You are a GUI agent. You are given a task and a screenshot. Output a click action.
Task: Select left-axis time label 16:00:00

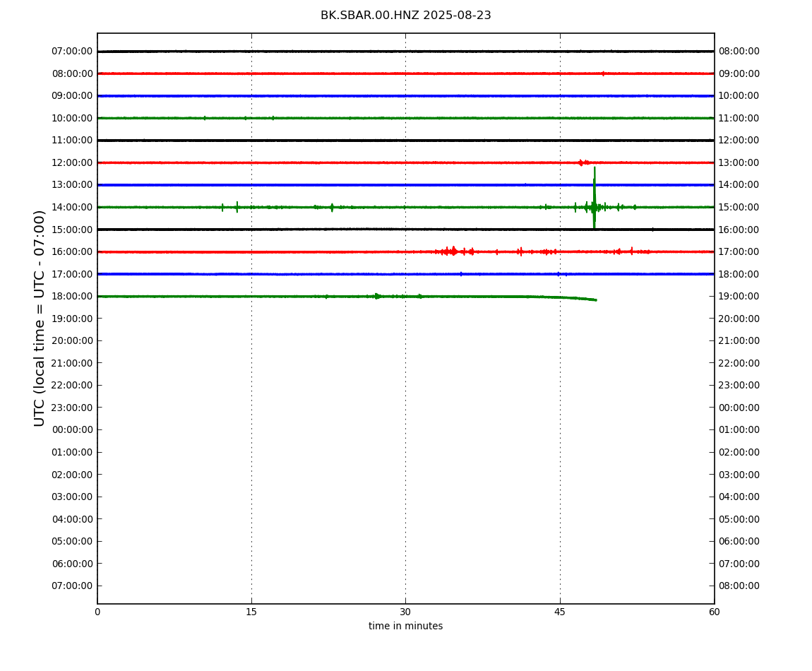[x=73, y=252]
